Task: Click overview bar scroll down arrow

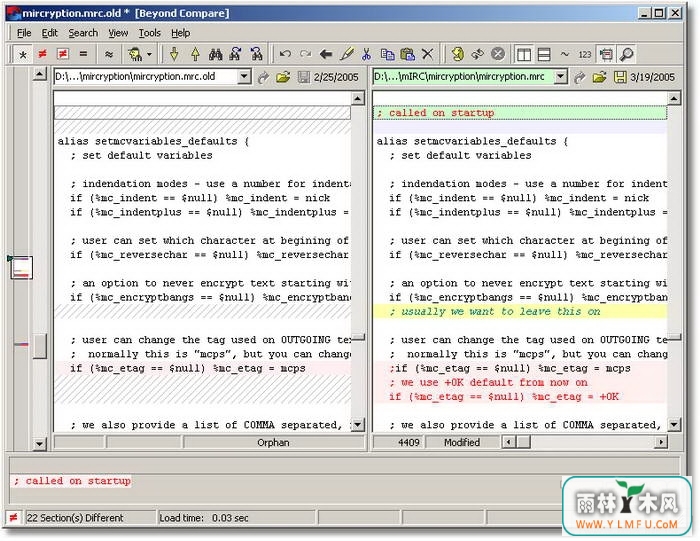Action: (40, 444)
